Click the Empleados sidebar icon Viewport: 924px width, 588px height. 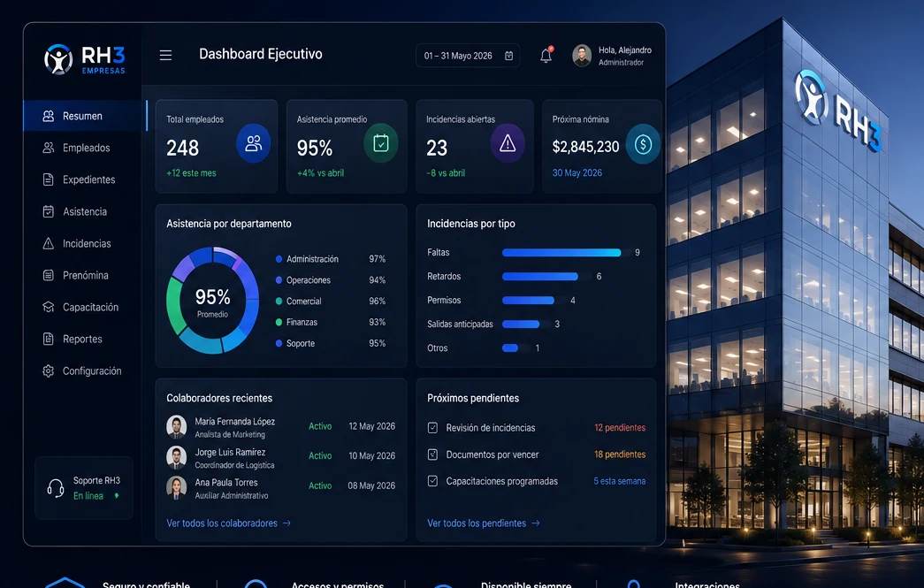coord(49,148)
